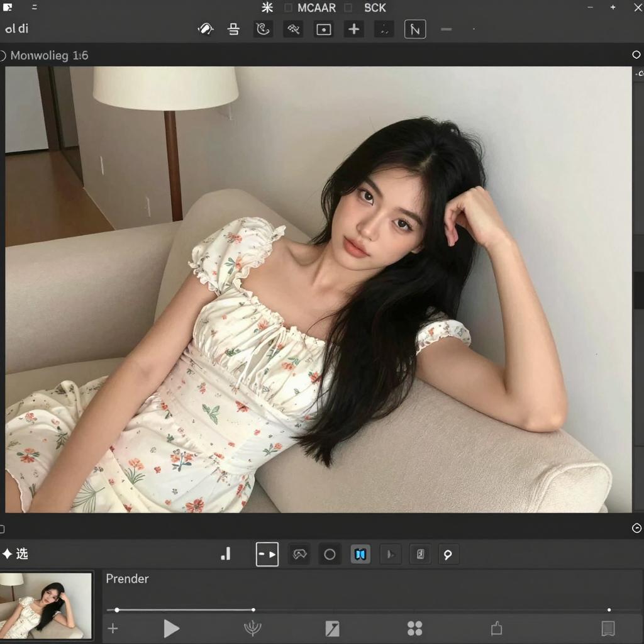The width and height of the screenshot is (644, 644).
Task: Expand the circle button at viewer top right
Action: click(x=636, y=55)
